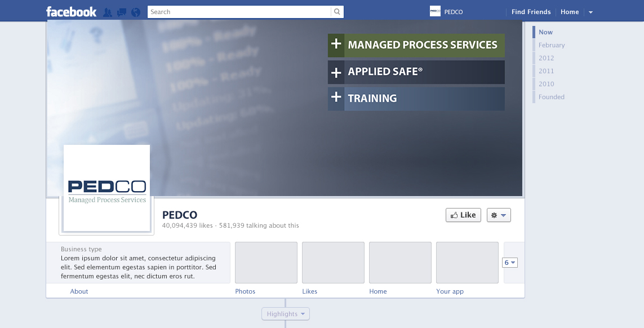
Task: Click the Search input field
Action: tap(239, 12)
